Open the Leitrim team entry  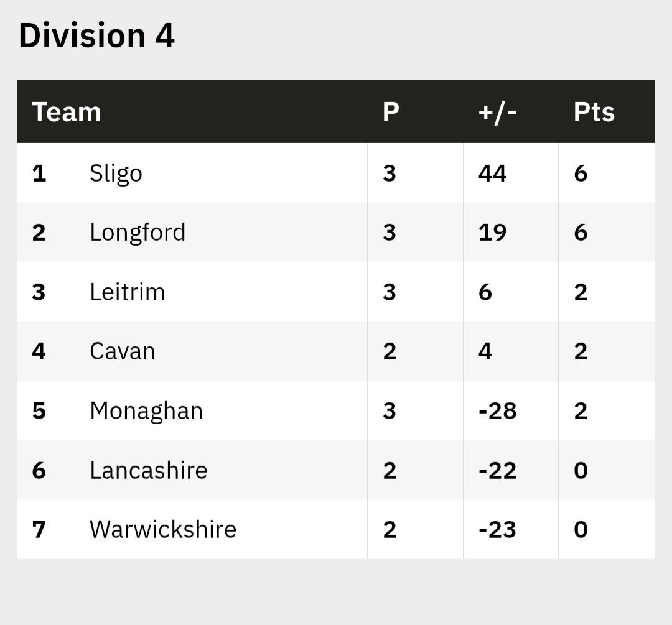click(x=128, y=292)
